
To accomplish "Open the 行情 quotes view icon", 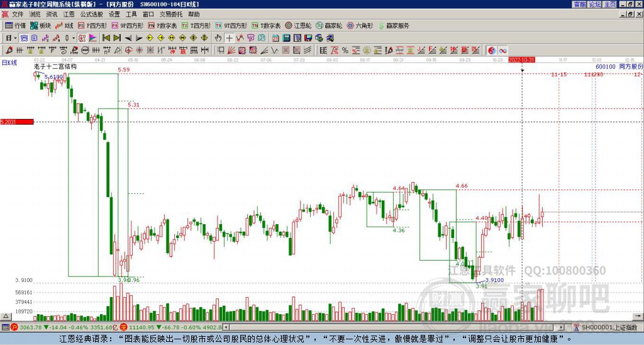I will (x=15, y=25).
